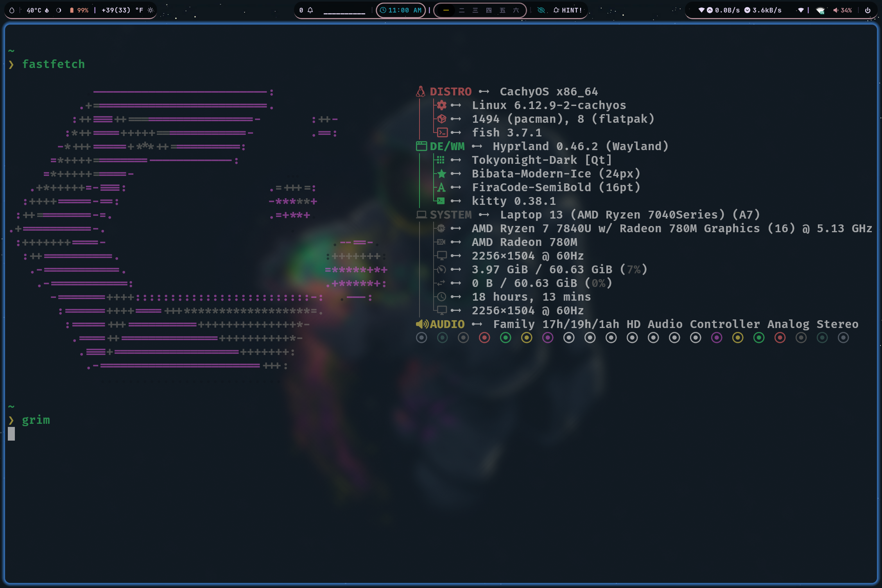Click the memory gauge icon beside 3.97 GiB
The height and width of the screenshot is (588, 882).
coord(441,269)
